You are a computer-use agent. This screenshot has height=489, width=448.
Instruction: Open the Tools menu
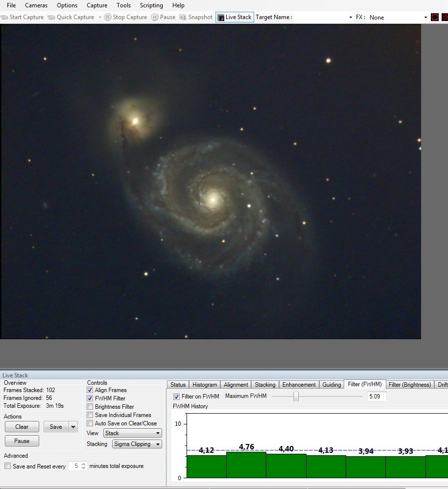click(123, 5)
